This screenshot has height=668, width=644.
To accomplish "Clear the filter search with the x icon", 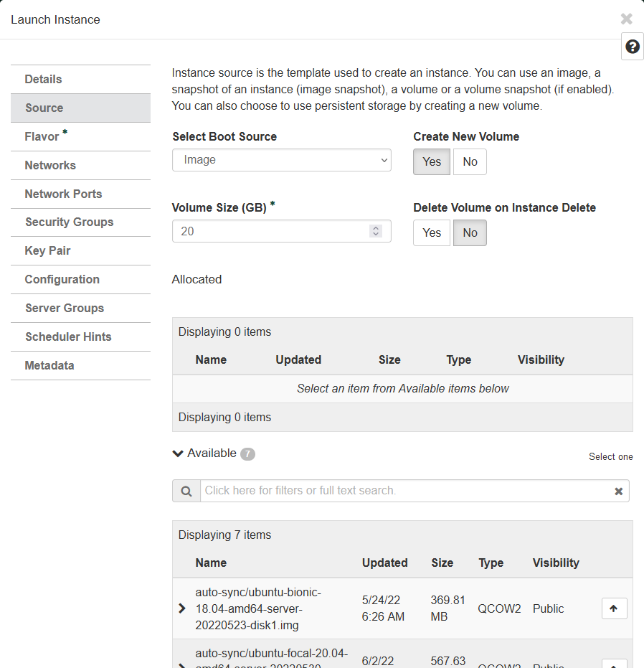I will (x=618, y=491).
